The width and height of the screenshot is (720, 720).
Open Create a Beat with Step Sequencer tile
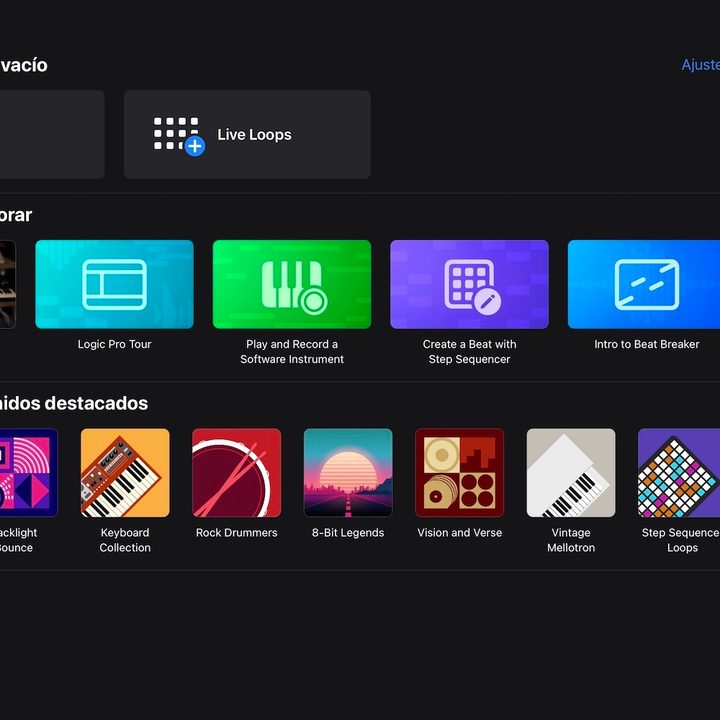[469, 284]
